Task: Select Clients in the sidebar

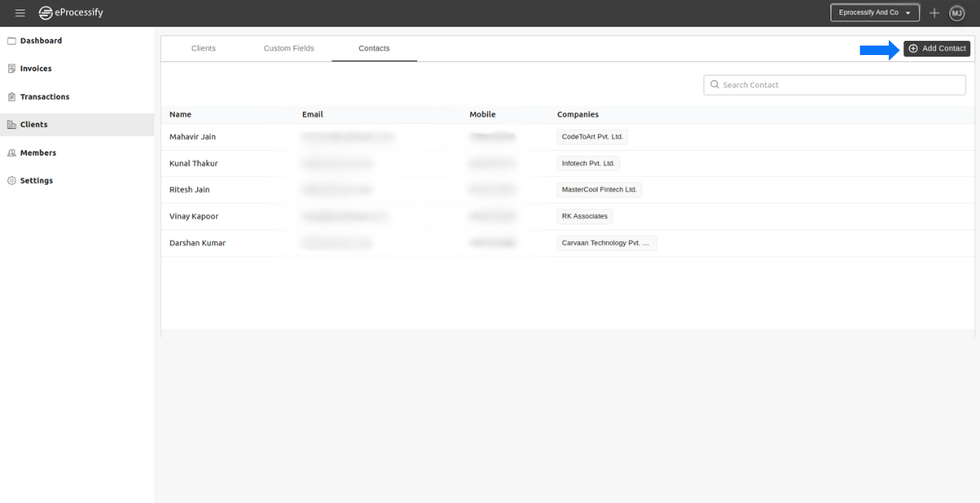Action: 34,125
